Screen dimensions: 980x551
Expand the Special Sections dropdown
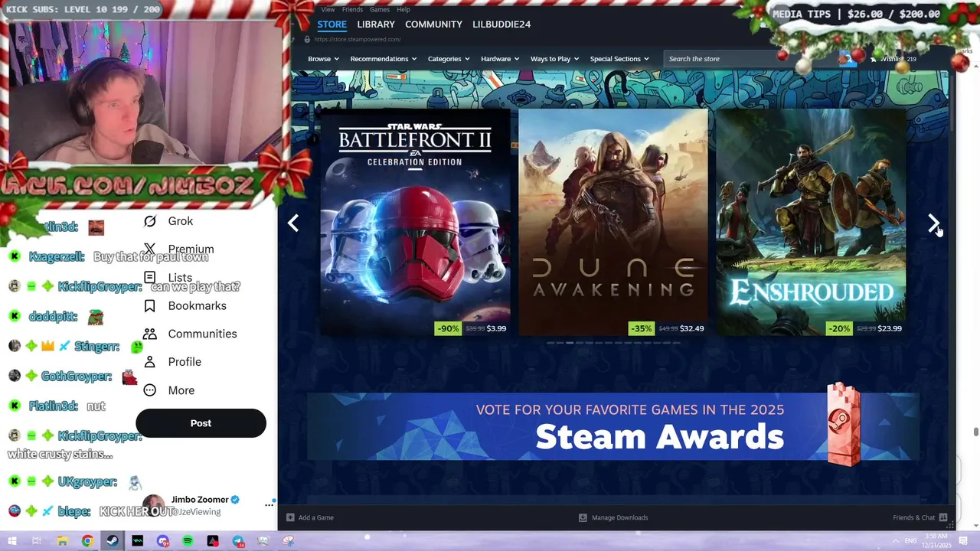coord(619,59)
